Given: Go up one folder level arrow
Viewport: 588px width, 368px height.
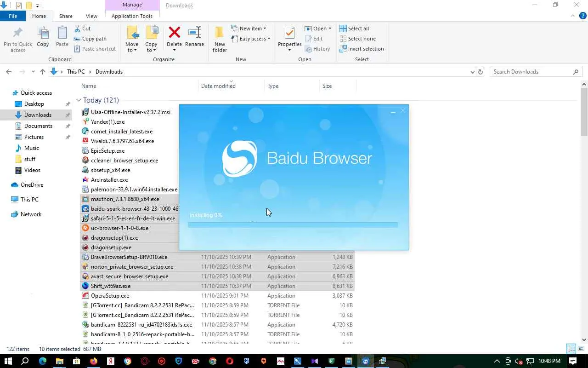Looking at the screenshot, I should (x=43, y=72).
